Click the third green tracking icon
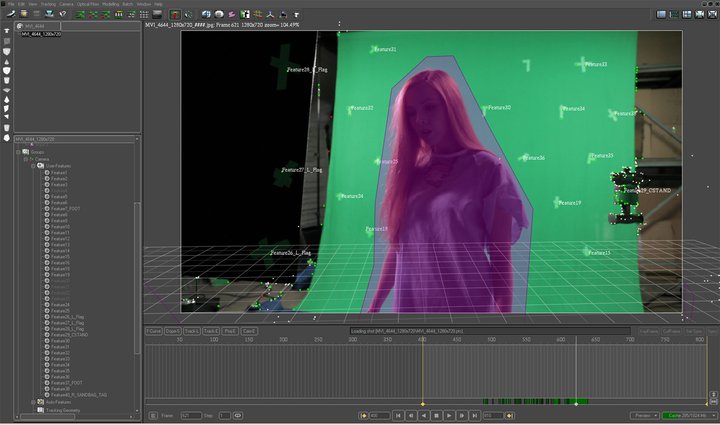 click(x=106, y=15)
